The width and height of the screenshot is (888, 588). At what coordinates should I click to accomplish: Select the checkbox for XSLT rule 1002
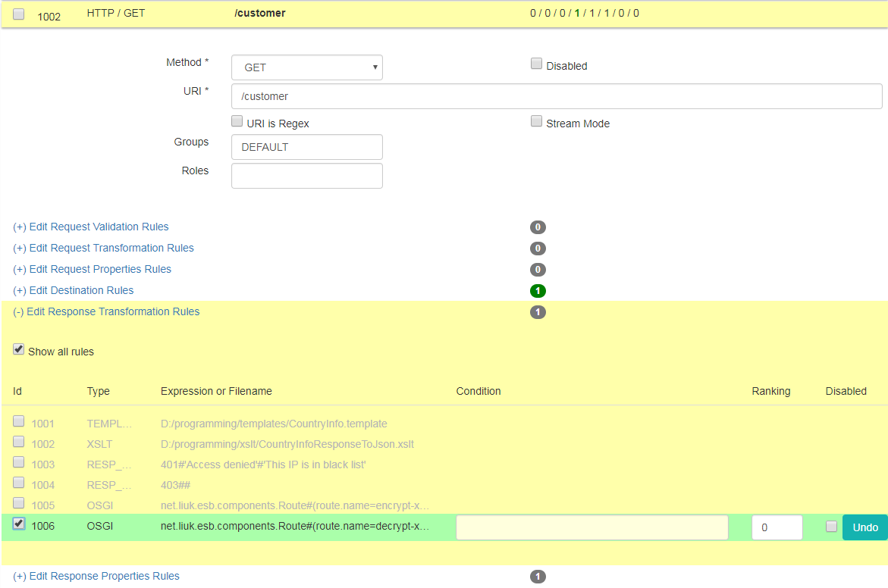click(19, 442)
